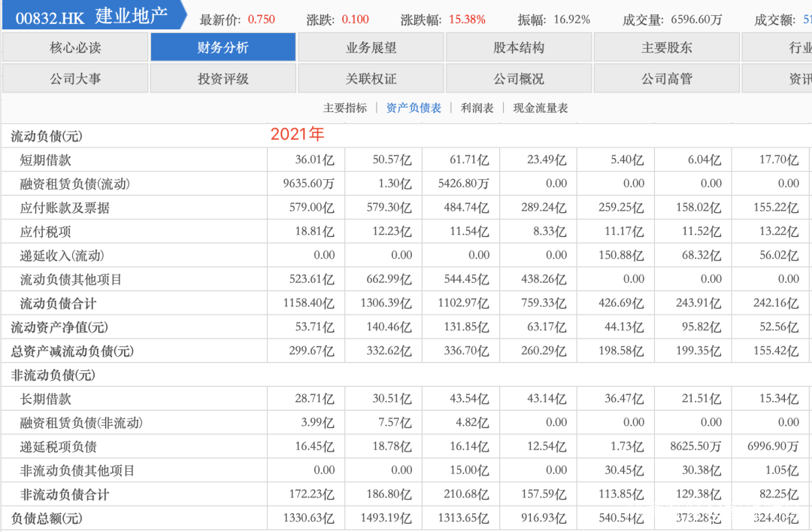The width and height of the screenshot is (812, 532).
Task: Select the 资产负债表 link
Action: pos(414,108)
